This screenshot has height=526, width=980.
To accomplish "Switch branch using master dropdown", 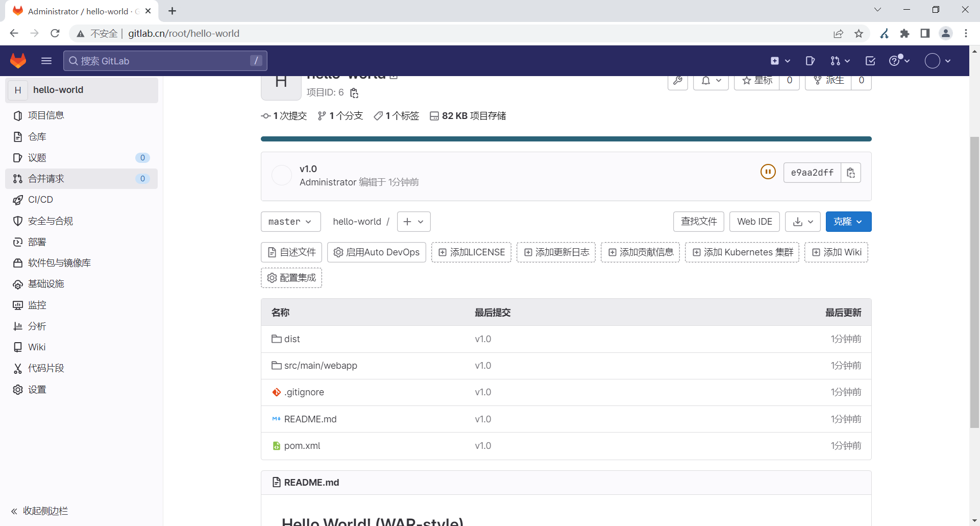I will point(291,222).
